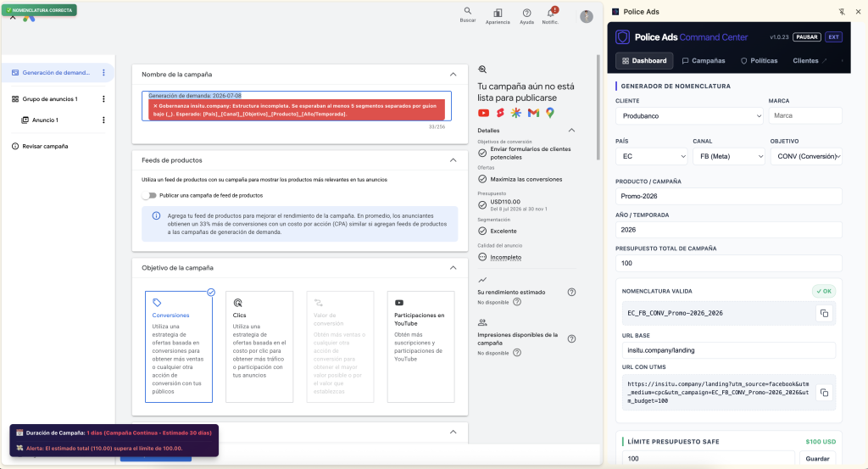This screenshot has width=868, height=469.
Task: Switch to the Clientes tab
Action: click(810, 61)
